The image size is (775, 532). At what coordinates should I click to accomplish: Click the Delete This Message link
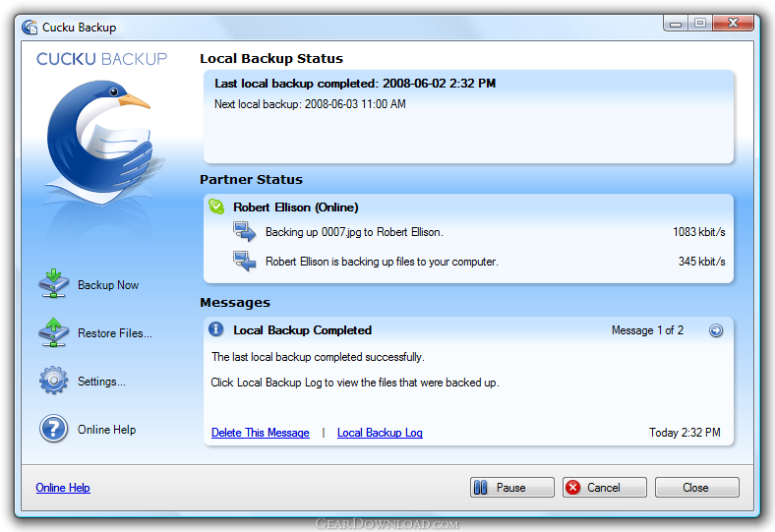point(261,433)
